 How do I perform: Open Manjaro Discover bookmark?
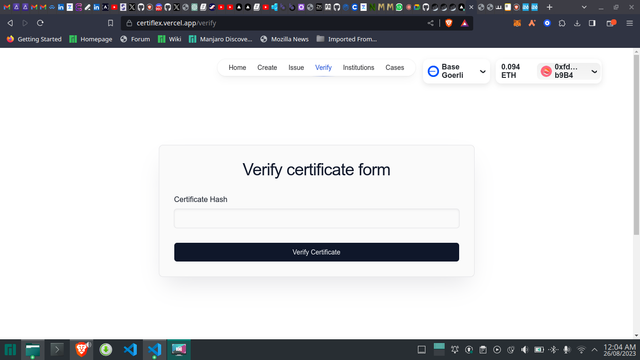[220, 39]
